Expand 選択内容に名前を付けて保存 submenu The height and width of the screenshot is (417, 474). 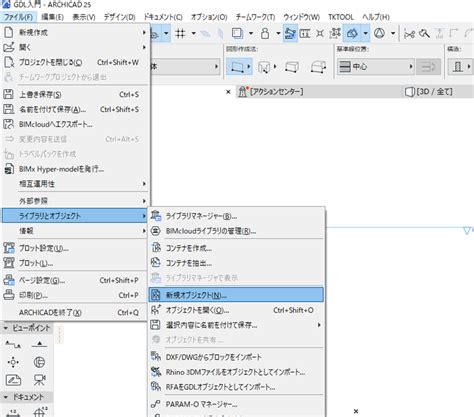(236, 325)
